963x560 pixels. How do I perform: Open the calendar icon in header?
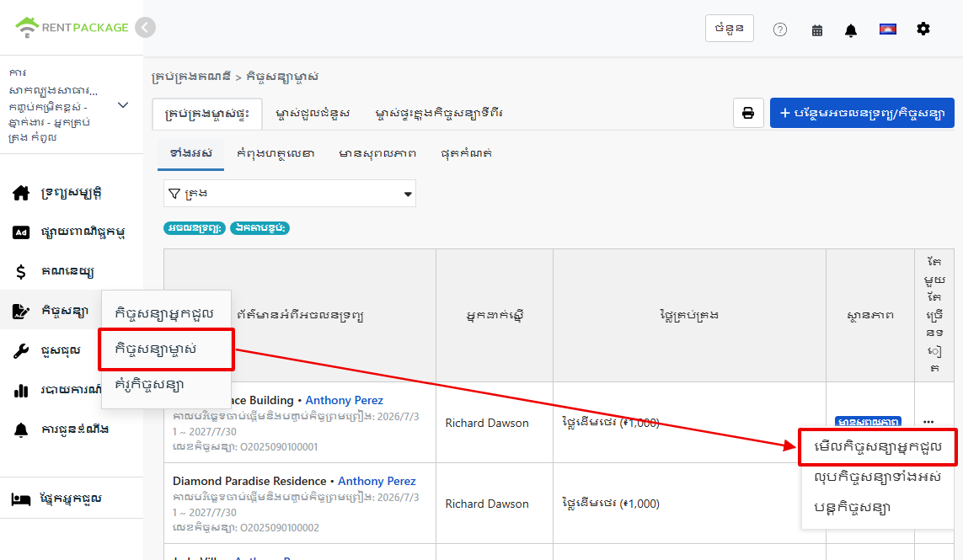coord(817,30)
